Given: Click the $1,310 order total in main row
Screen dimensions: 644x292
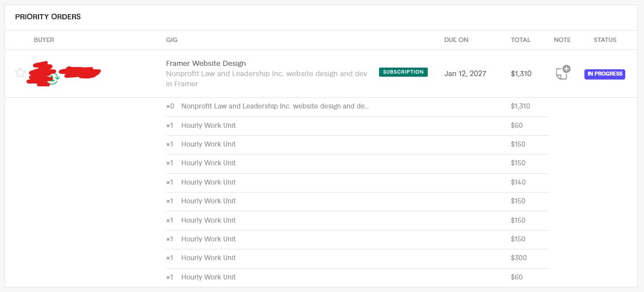Looking at the screenshot, I should tap(521, 74).
